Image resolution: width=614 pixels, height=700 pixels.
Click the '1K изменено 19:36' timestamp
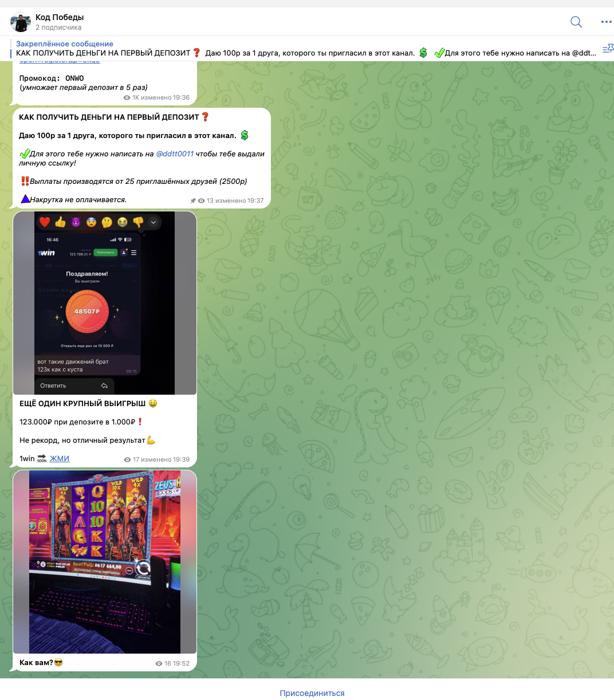156,98
